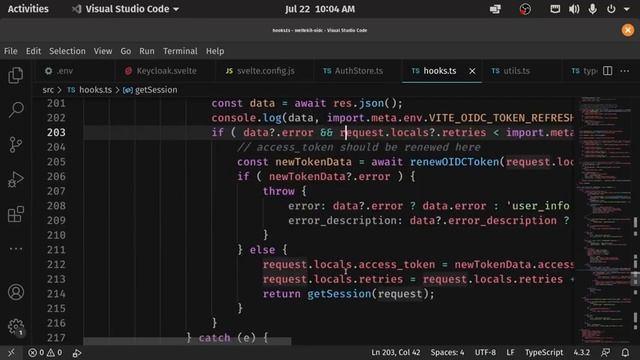Click line number 203 in the gutter
This screenshot has height=360, width=640.
point(56,132)
